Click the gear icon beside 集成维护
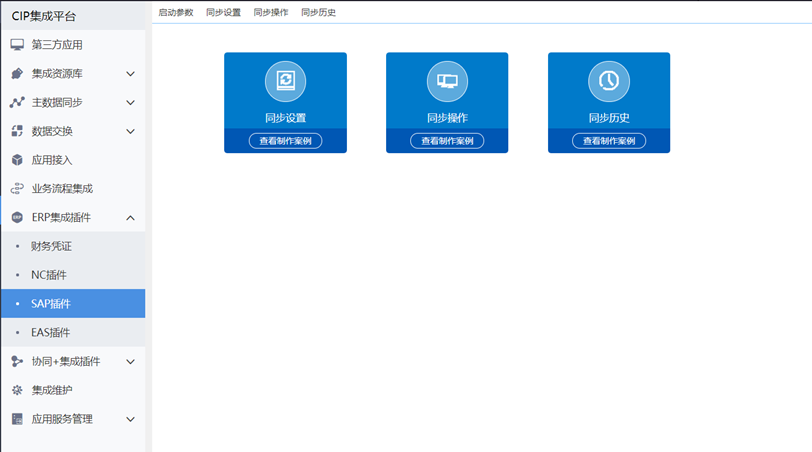This screenshot has height=452, width=812. tap(17, 390)
